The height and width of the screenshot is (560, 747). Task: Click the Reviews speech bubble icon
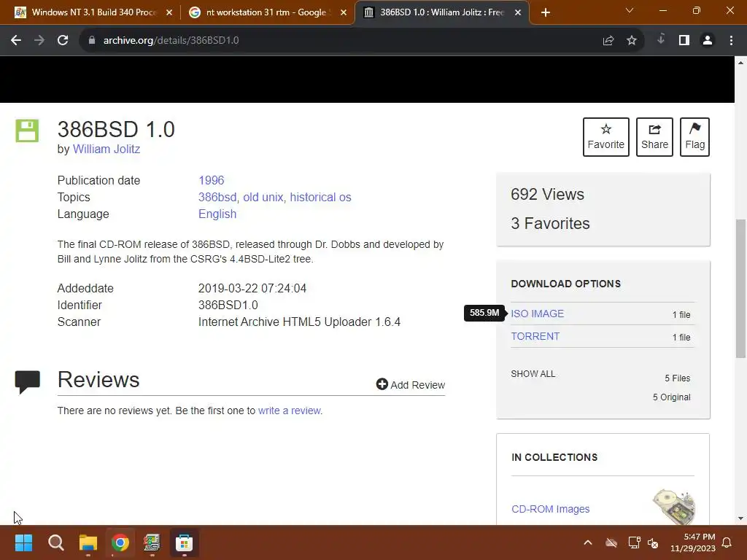point(28,382)
